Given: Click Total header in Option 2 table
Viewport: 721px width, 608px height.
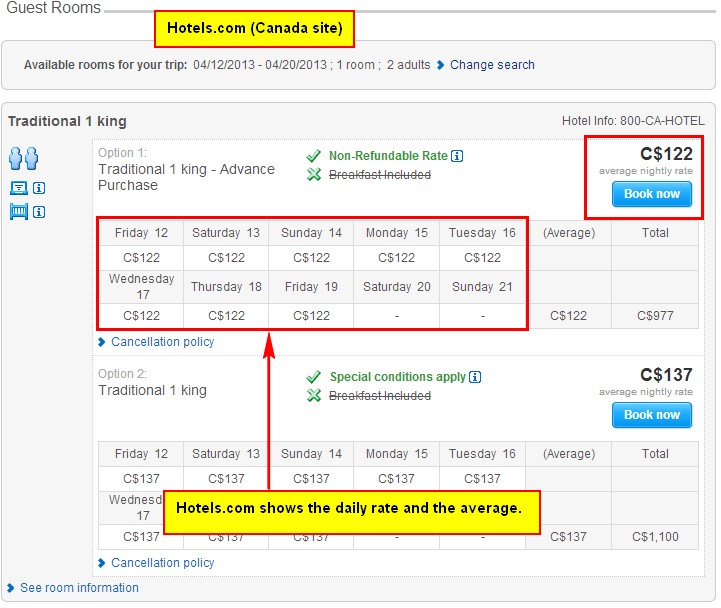Looking at the screenshot, I should pos(655,454).
